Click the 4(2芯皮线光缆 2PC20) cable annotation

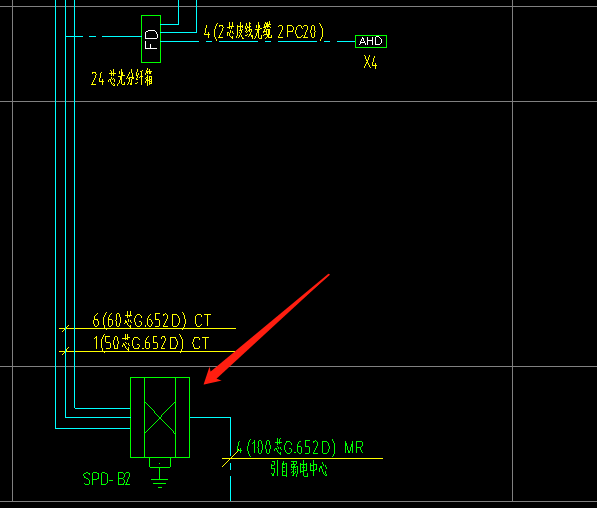(264, 32)
